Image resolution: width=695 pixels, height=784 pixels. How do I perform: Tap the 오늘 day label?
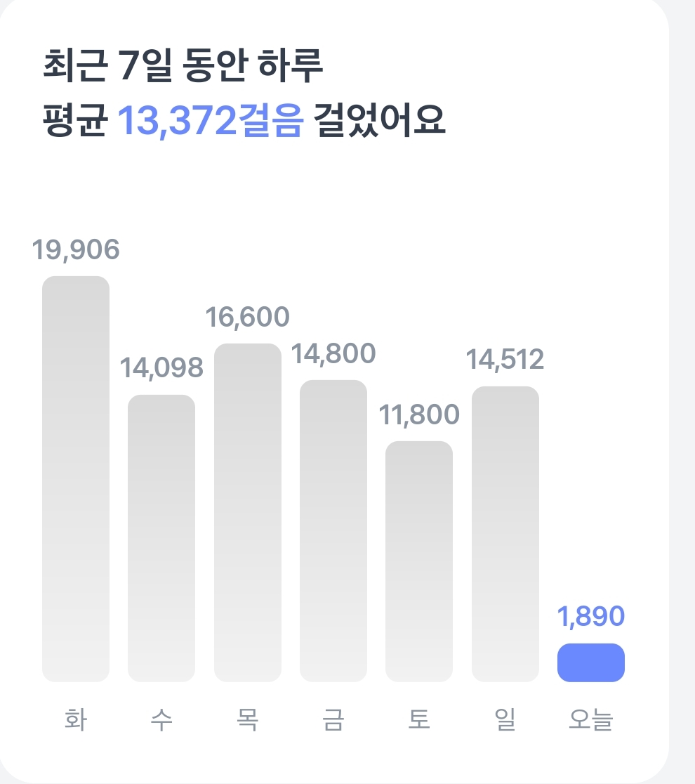tap(591, 719)
